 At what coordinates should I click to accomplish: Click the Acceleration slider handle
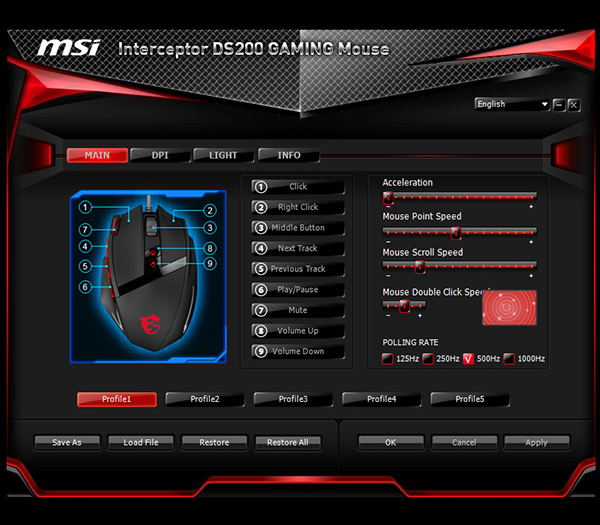[x=388, y=198]
